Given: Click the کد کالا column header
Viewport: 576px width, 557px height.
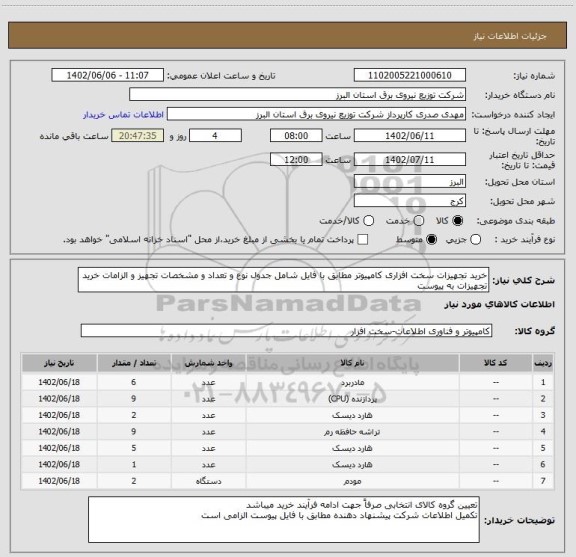Looking at the screenshot, I should click(496, 363).
